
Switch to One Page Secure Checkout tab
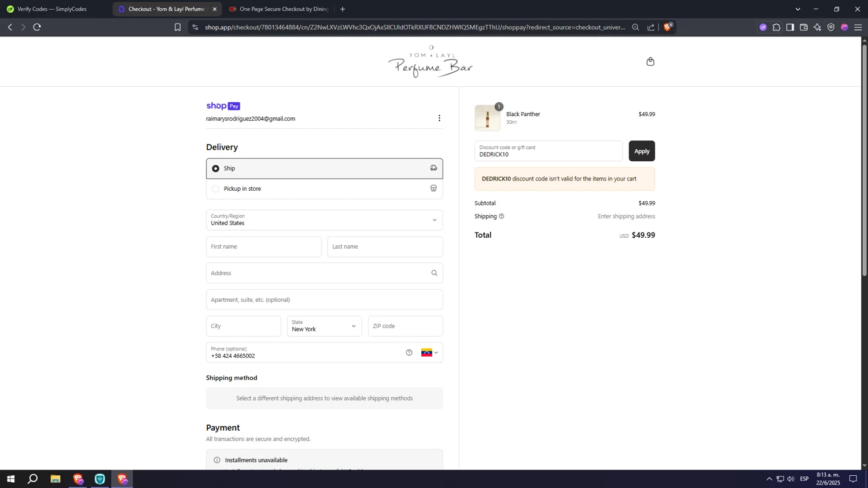click(x=279, y=9)
